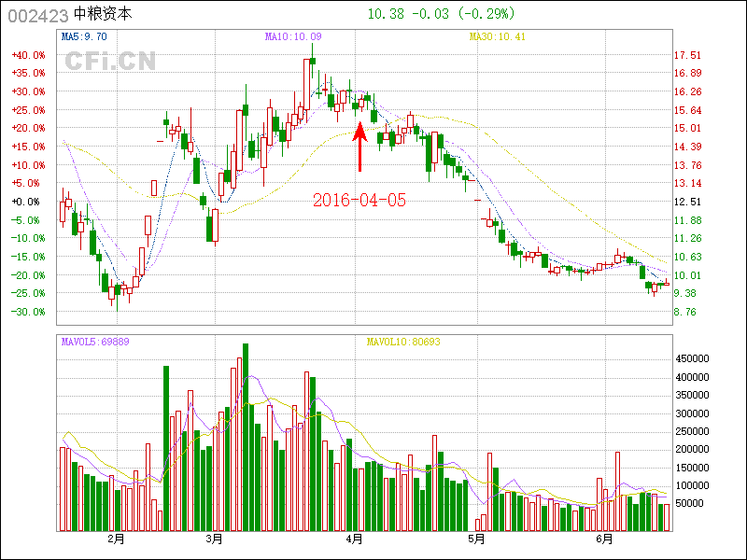This screenshot has height=560, width=747.
Task: Click the MAVOL5:69889 volume label
Action: [x=95, y=342]
